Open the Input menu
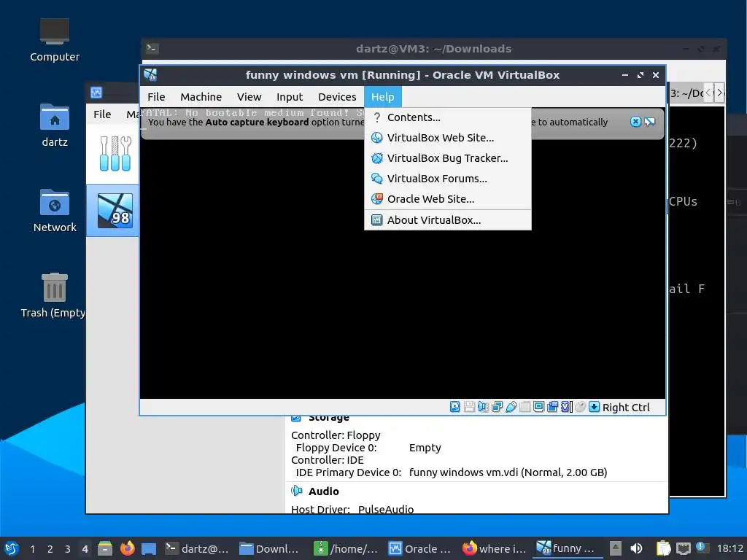The image size is (747, 560). point(289,97)
